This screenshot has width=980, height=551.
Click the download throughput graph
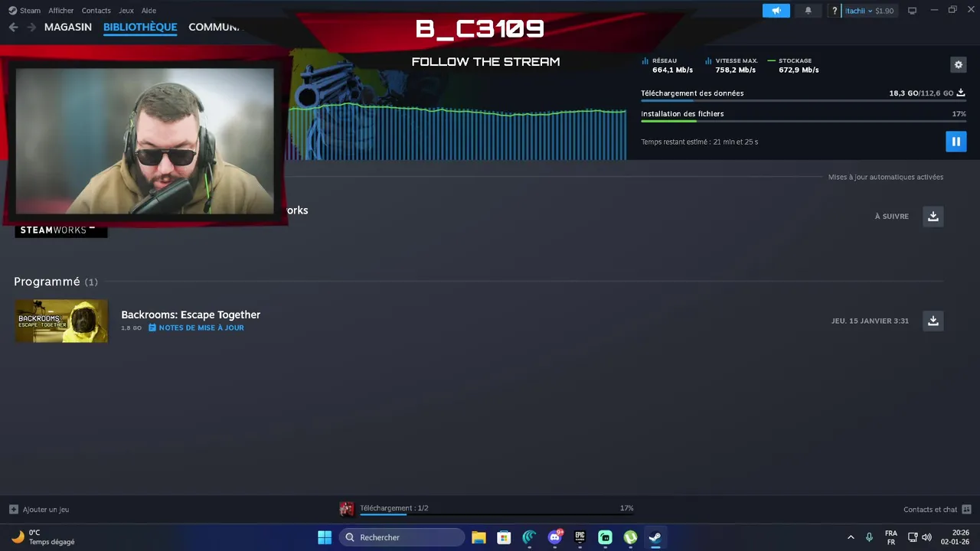[457, 132]
